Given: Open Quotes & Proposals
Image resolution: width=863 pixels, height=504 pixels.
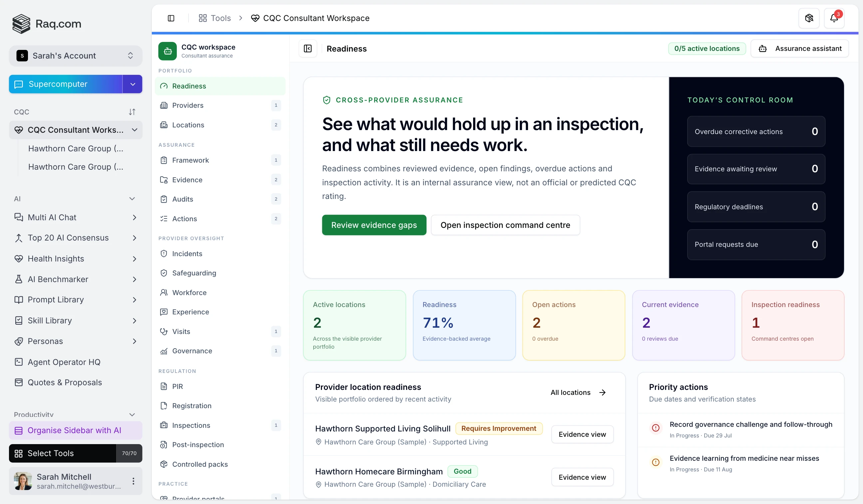Looking at the screenshot, I should coord(75,383).
